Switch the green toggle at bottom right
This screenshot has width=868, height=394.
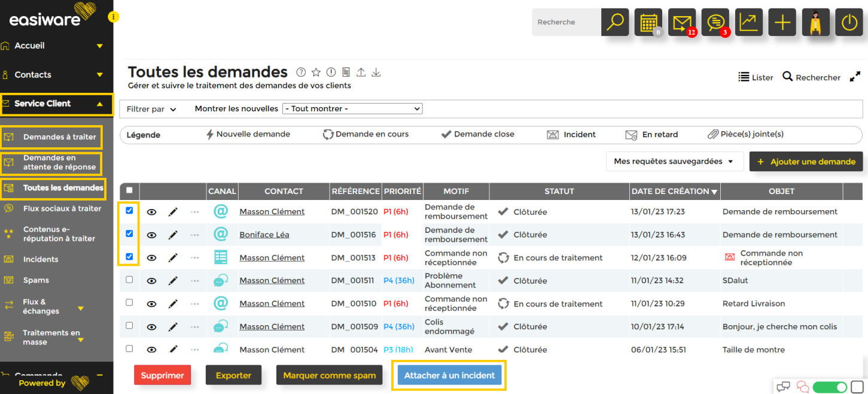pos(829,387)
